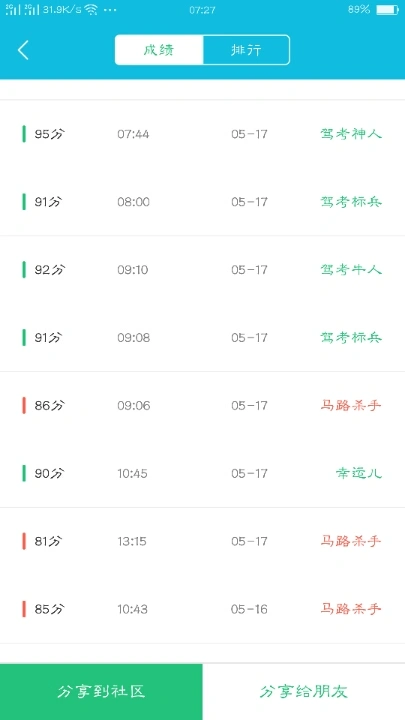
Task: Open the 92分 驾考牛人 record
Action: click(202, 270)
